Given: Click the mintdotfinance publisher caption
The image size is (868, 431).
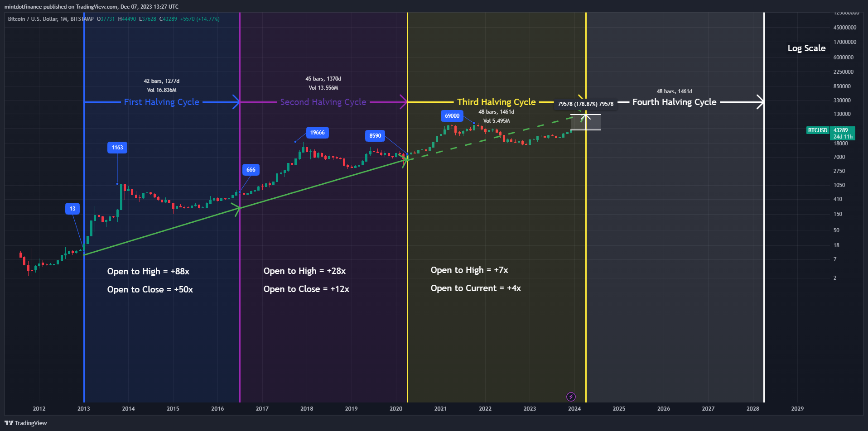Looking at the screenshot, I should pyautogui.click(x=92, y=7).
